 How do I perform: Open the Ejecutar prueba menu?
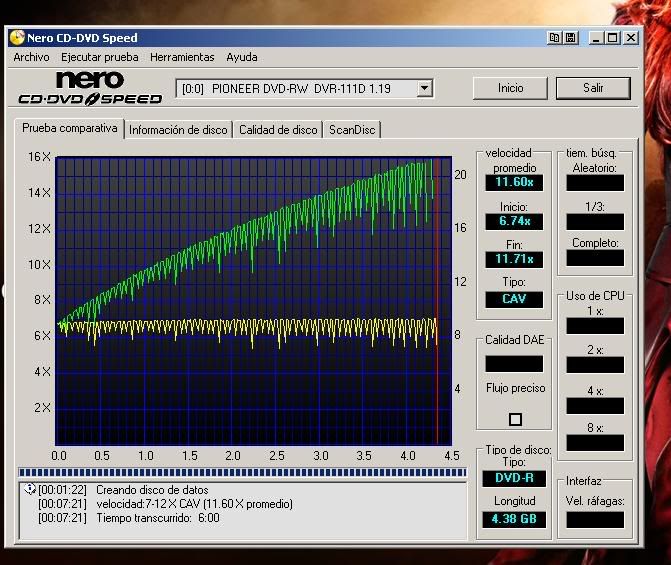coord(100,57)
